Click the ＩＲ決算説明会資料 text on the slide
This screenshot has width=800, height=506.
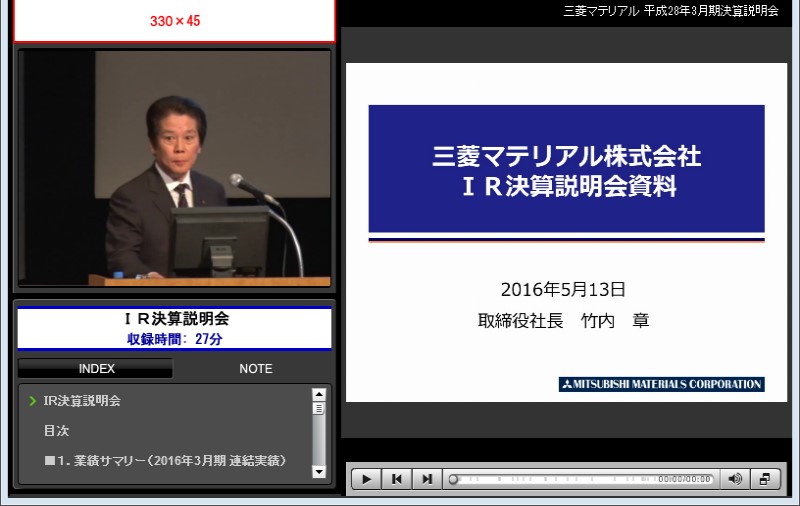pyautogui.click(x=569, y=186)
